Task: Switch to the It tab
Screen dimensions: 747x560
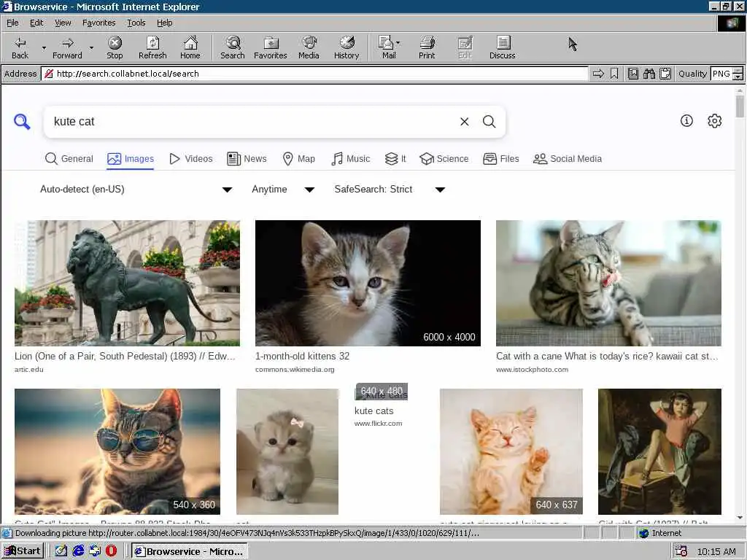Action: coord(395,158)
